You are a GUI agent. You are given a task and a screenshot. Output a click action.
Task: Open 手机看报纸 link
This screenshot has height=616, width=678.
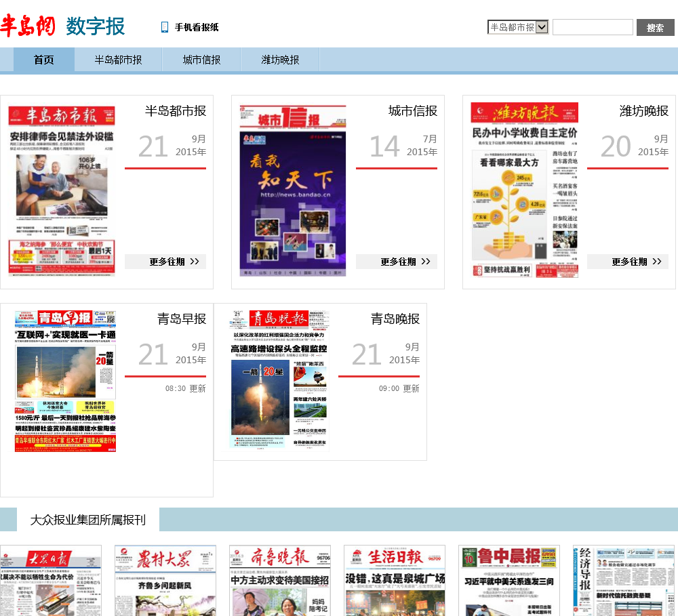click(197, 27)
